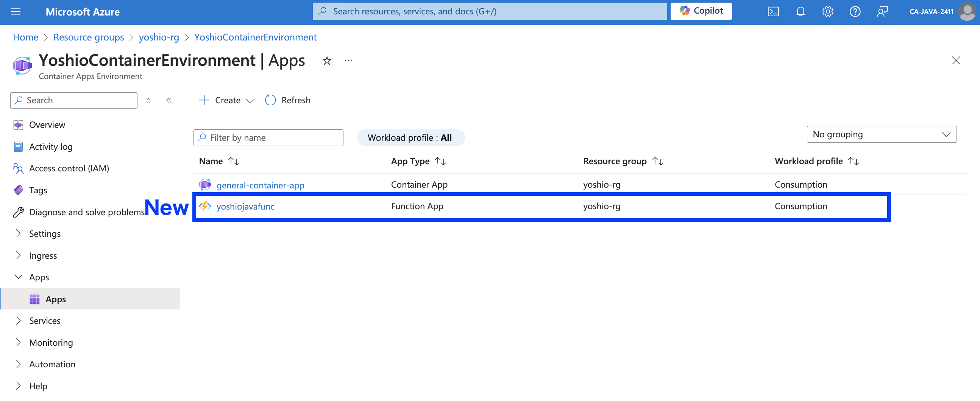Click yoshio-rg in the general-container-app row
The height and width of the screenshot is (401, 980).
[601, 185]
